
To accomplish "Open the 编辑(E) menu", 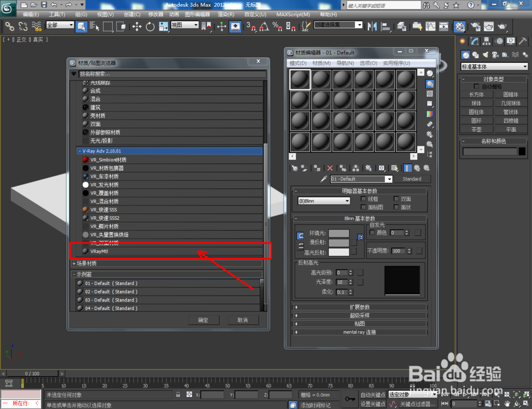I will 30,14.
